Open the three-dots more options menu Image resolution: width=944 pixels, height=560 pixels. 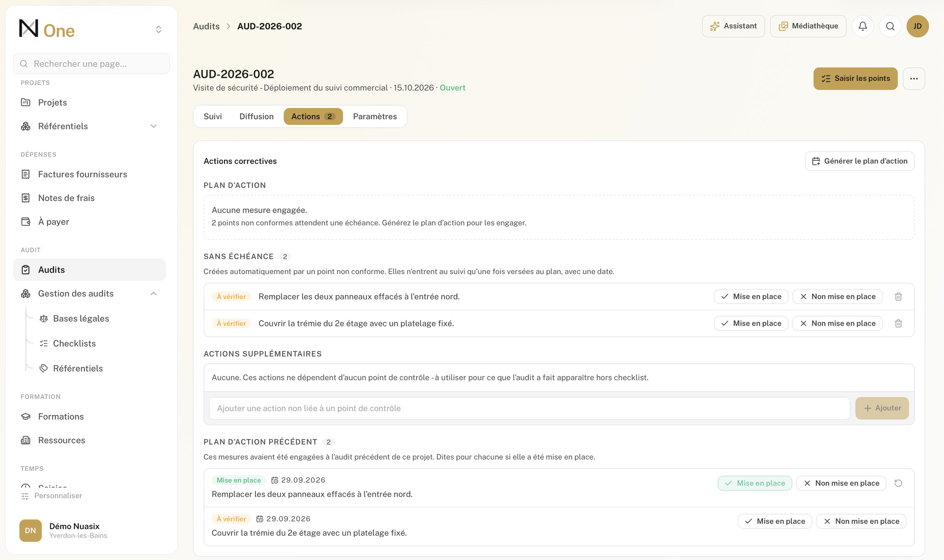click(914, 79)
